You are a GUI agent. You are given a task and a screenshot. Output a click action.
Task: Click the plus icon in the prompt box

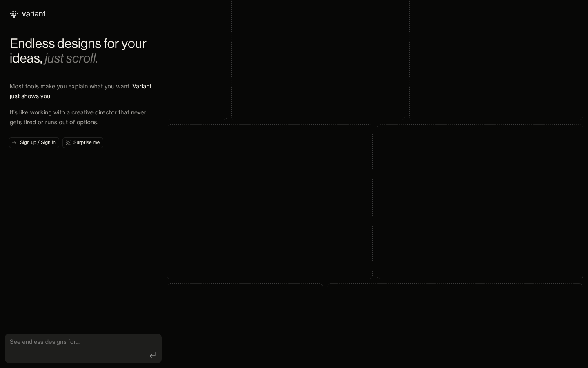click(x=13, y=355)
